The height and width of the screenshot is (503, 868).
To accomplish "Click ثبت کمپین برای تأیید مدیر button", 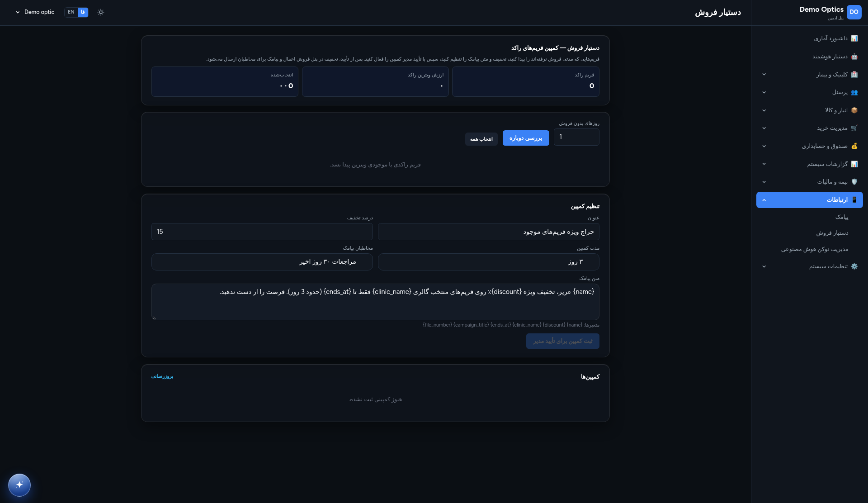I will click(562, 341).
